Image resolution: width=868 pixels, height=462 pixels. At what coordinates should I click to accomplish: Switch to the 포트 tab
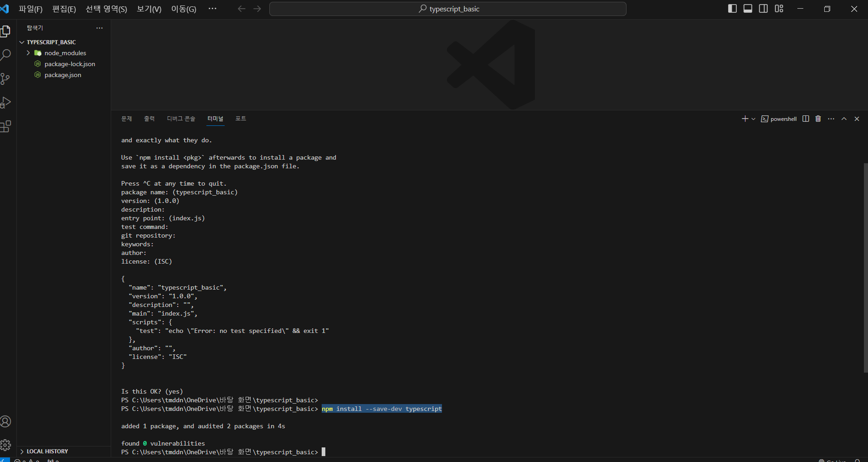pyautogui.click(x=241, y=119)
